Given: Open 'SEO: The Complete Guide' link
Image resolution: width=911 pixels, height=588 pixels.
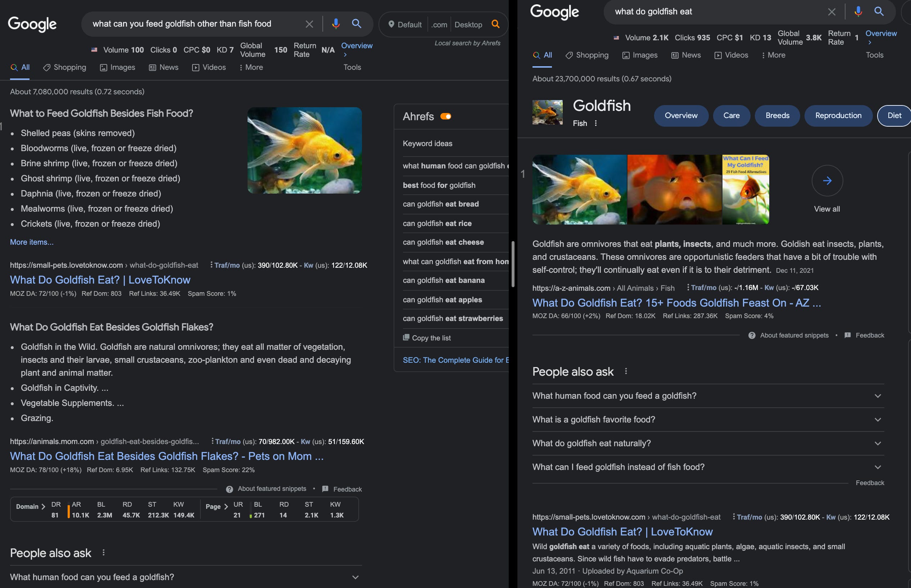Looking at the screenshot, I should pos(456,360).
